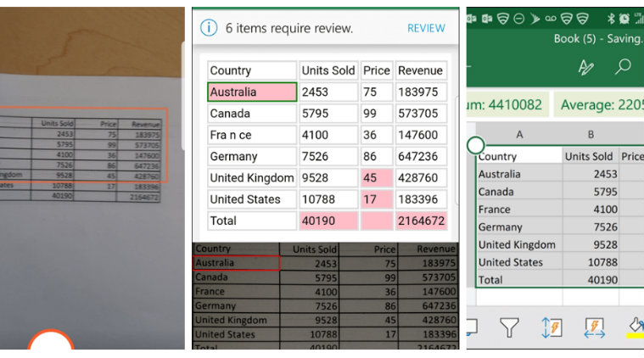Click the AutoFit column width icon
The image size is (644, 358).
click(595, 327)
